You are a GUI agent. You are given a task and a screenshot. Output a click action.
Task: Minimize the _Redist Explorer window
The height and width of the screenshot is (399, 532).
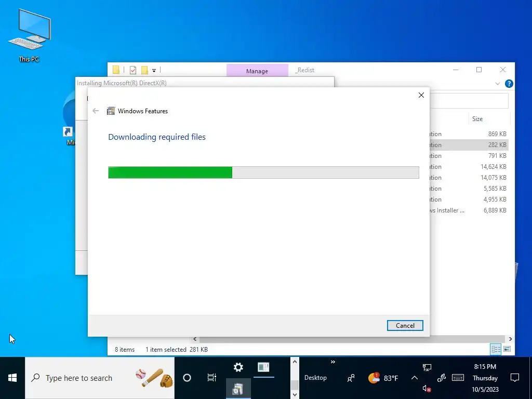pos(456,70)
